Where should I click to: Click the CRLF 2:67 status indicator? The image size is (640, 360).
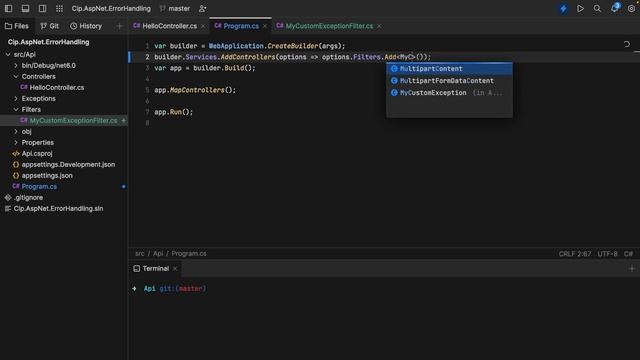pyautogui.click(x=575, y=254)
